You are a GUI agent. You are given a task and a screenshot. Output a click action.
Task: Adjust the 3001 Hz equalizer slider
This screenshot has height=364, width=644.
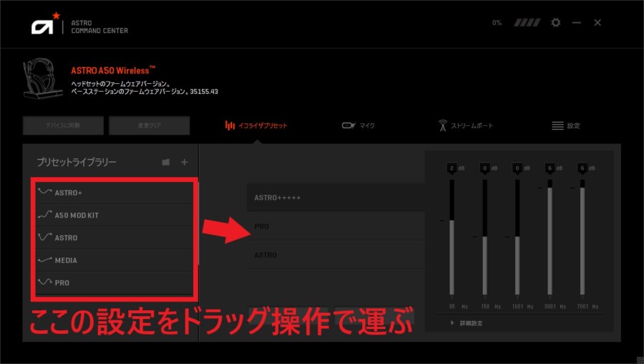click(x=550, y=237)
